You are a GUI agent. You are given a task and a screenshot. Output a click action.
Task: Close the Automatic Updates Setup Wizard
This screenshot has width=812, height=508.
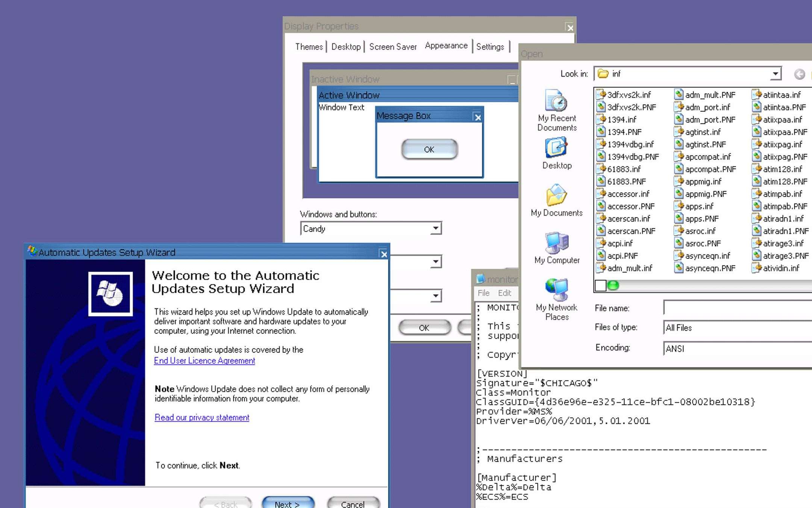(383, 254)
